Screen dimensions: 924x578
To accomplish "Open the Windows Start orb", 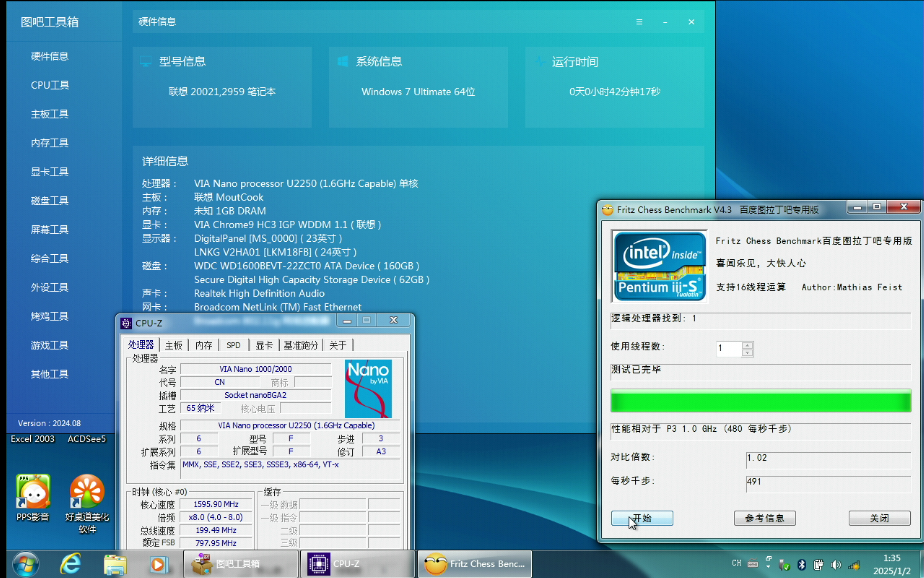I will [x=26, y=564].
